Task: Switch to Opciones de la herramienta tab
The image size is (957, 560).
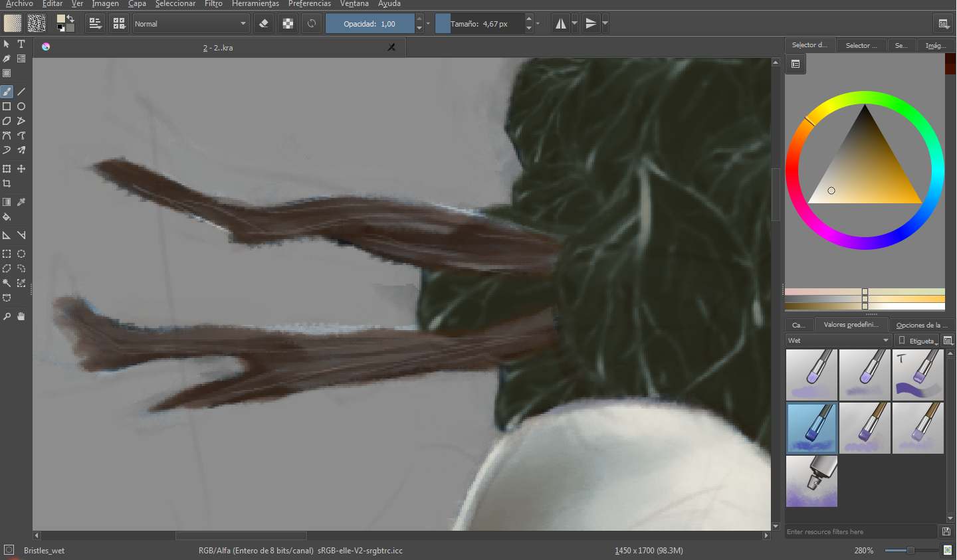Action: point(921,325)
